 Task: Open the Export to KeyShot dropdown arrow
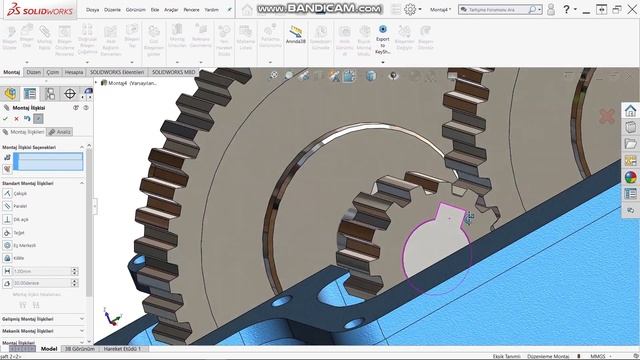coord(383,62)
